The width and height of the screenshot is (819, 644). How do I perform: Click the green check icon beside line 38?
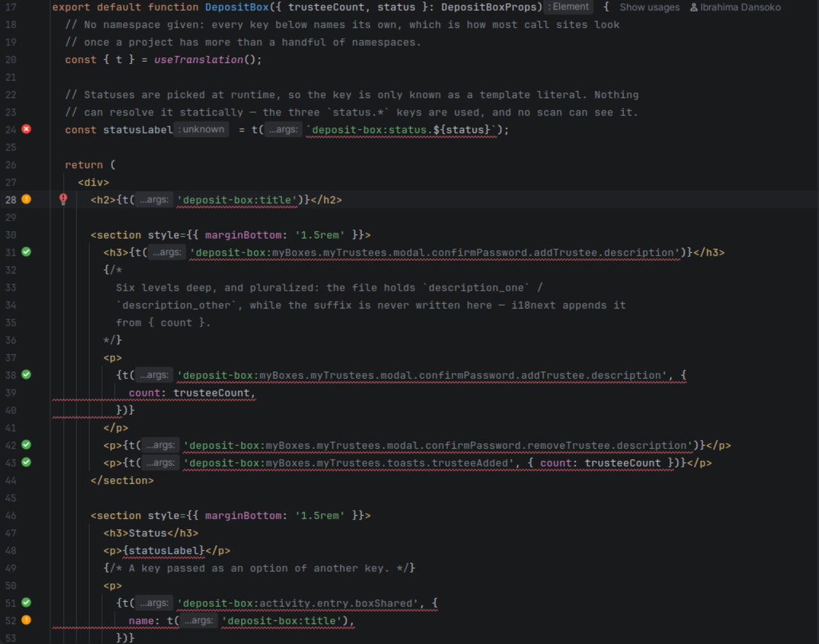point(26,374)
